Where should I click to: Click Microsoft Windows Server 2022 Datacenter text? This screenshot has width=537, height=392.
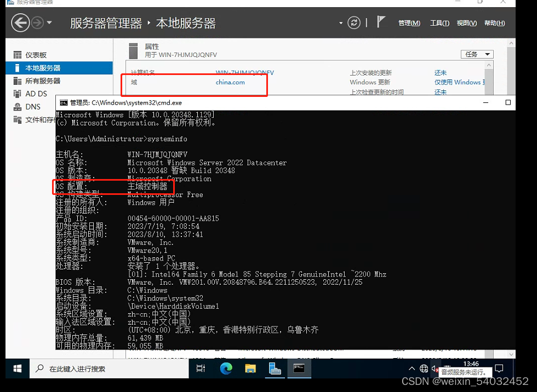click(207, 163)
